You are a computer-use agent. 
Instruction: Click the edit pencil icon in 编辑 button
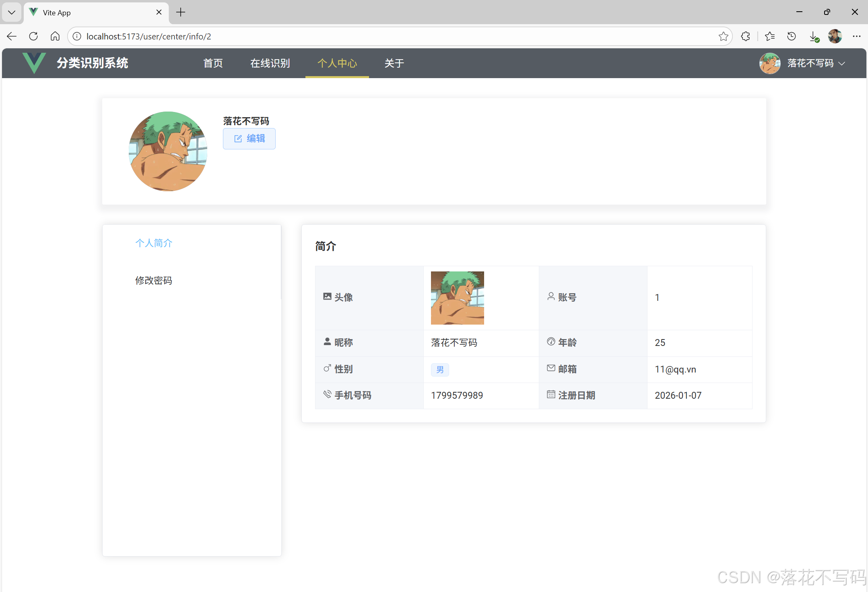pyautogui.click(x=238, y=139)
